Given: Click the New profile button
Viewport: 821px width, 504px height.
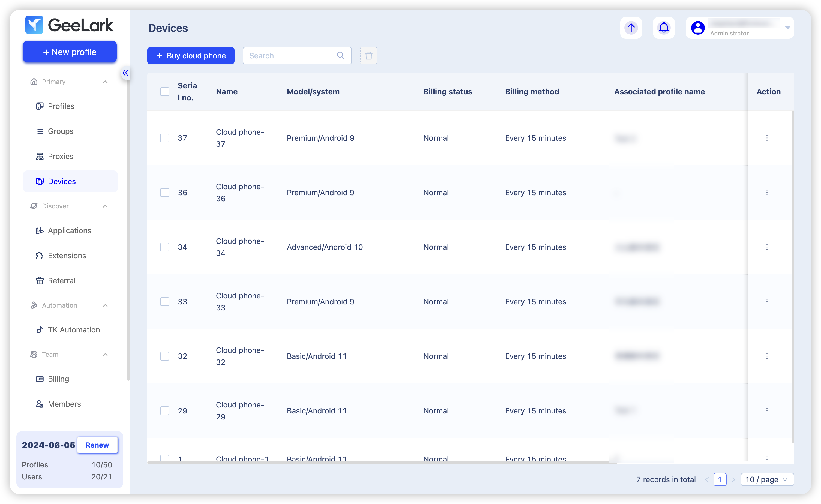Looking at the screenshot, I should pyautogui.click(x=70, y=52).
